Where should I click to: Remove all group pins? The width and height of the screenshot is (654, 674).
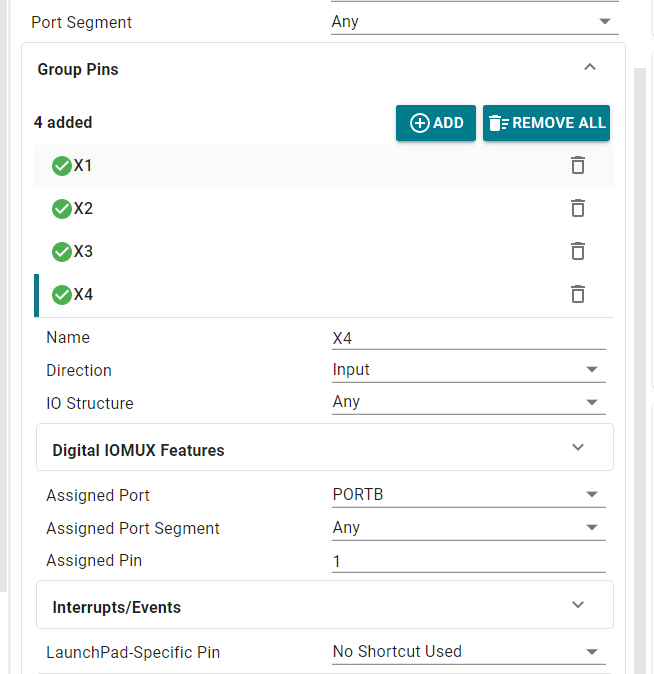[546, 123]
